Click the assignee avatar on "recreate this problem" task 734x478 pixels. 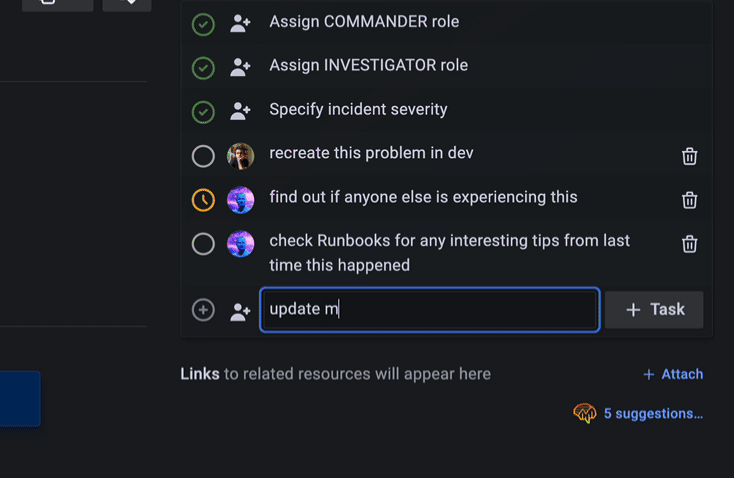point(240,156)
